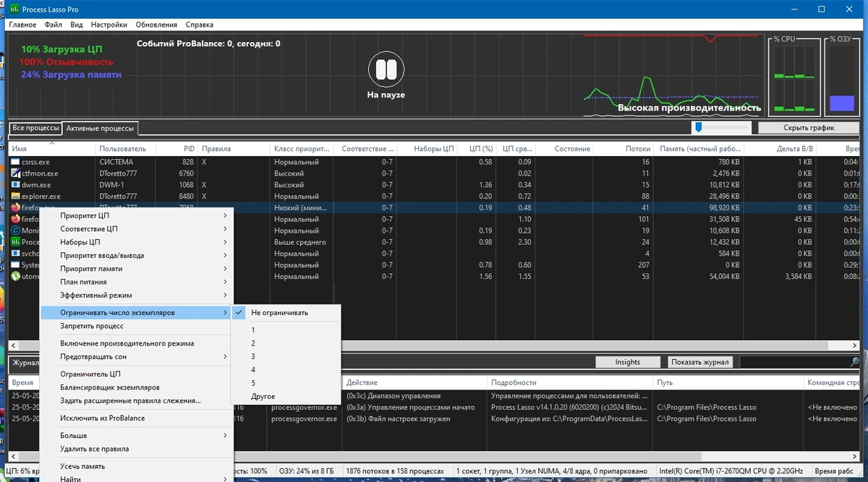Click the Firefox icon in the highlighted row
Viewport: 868px width, 482px height.
(16, 207)
